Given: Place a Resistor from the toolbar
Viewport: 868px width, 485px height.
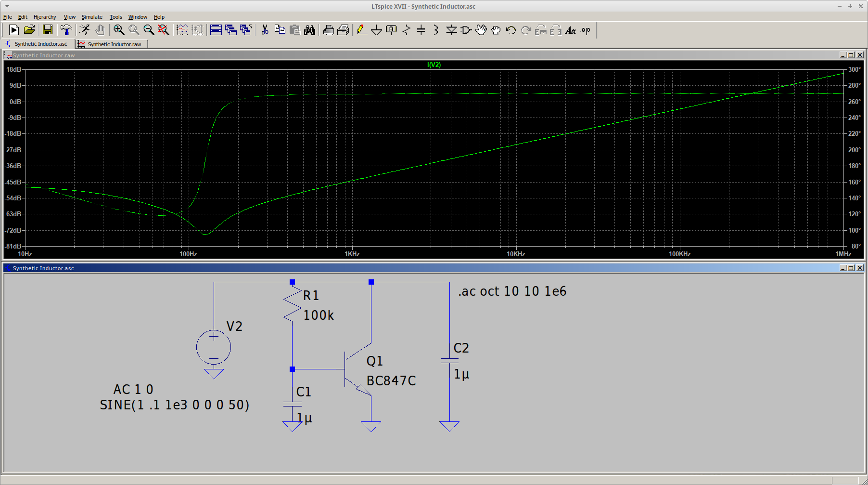Looking at the screenshot, I should click(407, 30).
